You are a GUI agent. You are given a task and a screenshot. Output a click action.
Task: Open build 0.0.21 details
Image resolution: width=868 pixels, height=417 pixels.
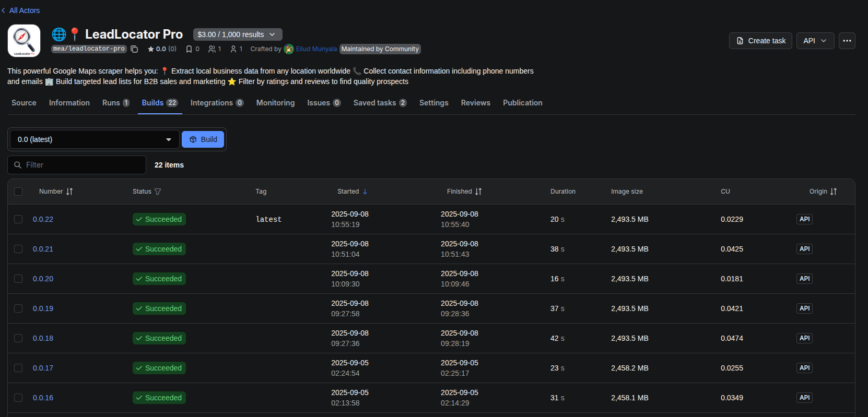point(43,249)
